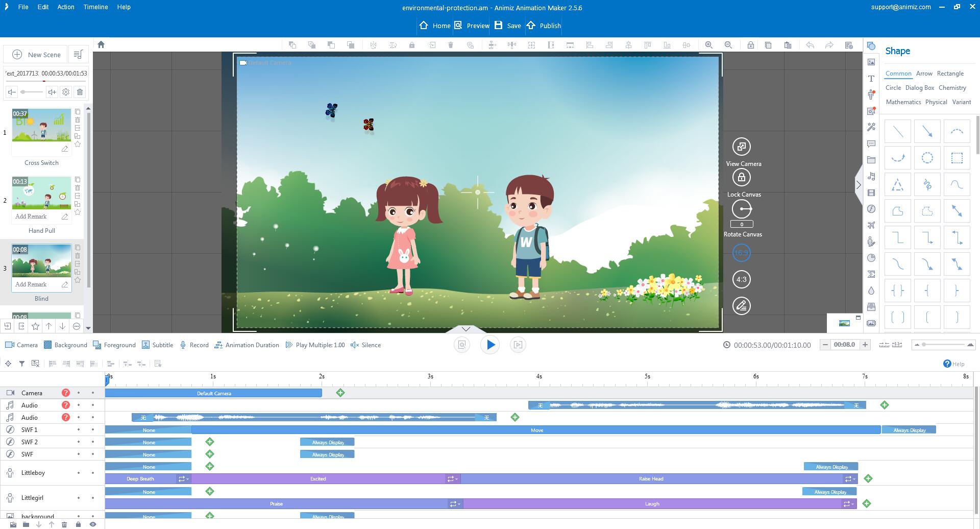Click the Publish button
The width and height of the screenshot is (980, 529).
click(x=544, y=26)
